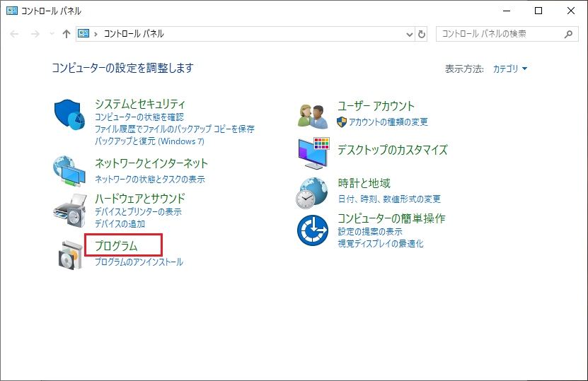The width and height of the screenshot is (588, 381).
Task: Go up one level with up arrow
Action: 67,34
